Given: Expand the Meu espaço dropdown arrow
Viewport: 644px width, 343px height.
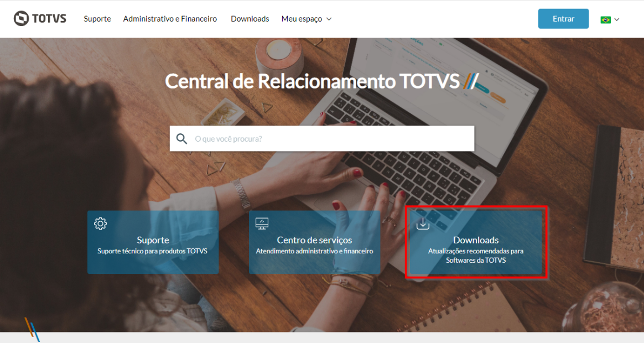Looking at the screenshot, I should tap(329, 19).
